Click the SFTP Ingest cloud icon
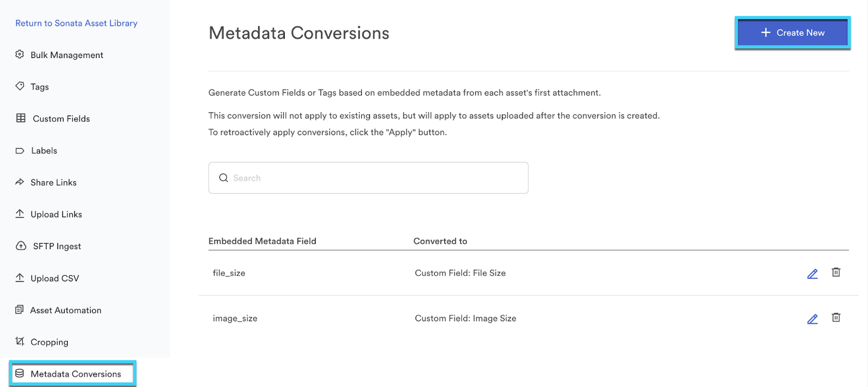Screen dimensions: 868x387 point(21,246)
